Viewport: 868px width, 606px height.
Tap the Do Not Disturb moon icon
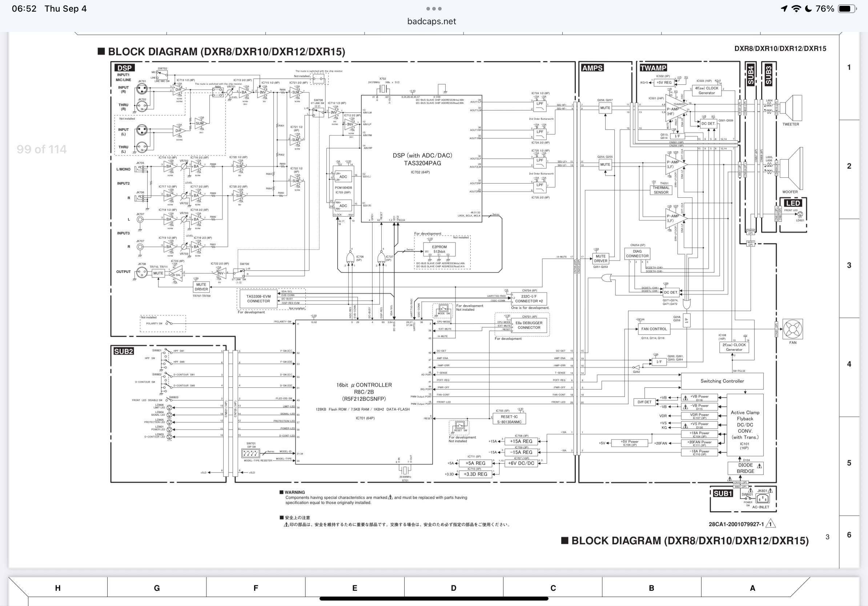click(808, 9)
